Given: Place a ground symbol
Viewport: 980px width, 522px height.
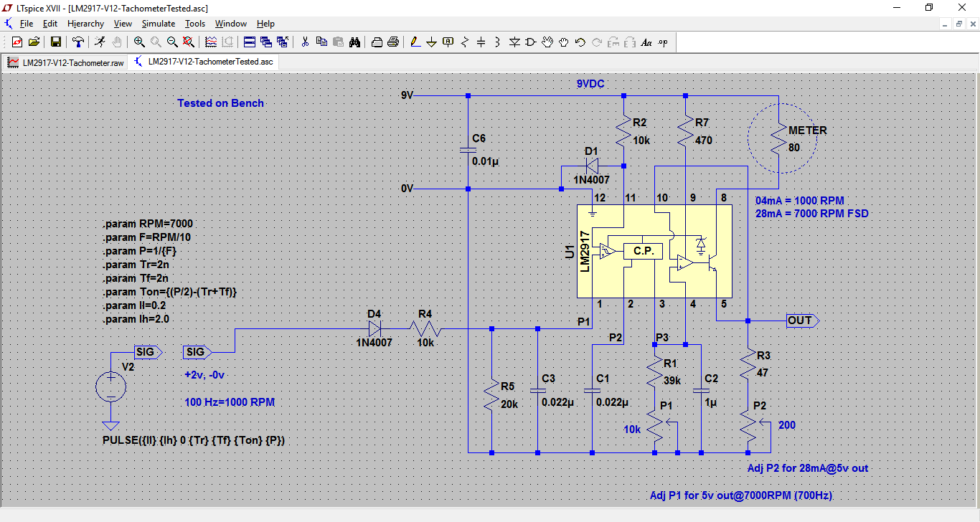Looking at the screenshot, I should tap(431, 42).
